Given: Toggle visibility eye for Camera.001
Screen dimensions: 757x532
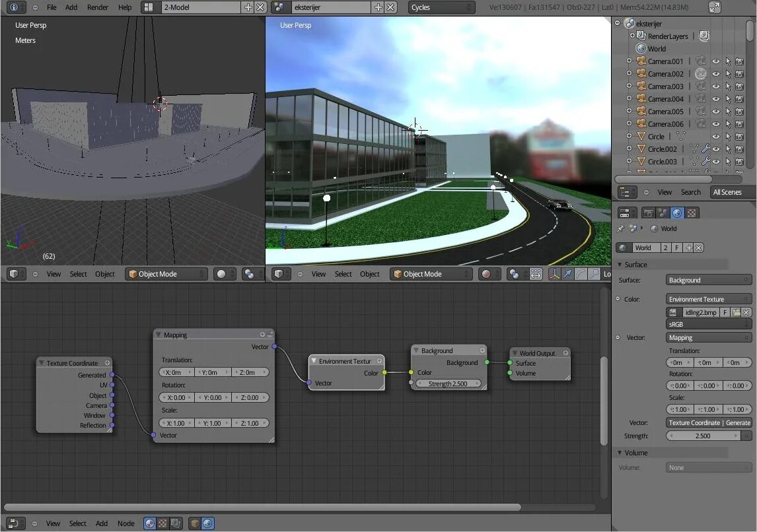Looking at the screenshot, I should [x=716, y=61].
